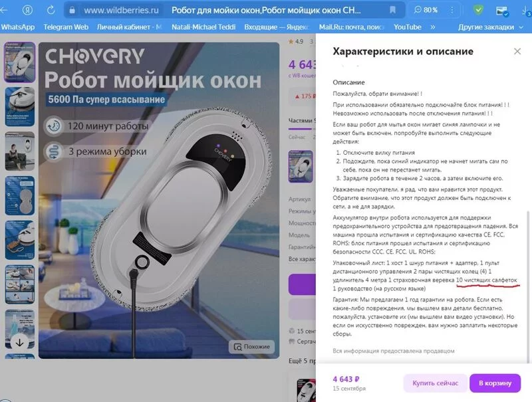The height and width of the screenshot is (402, 532).
Task: Click the Похожие button on the product image
Action: click(252, 347)
